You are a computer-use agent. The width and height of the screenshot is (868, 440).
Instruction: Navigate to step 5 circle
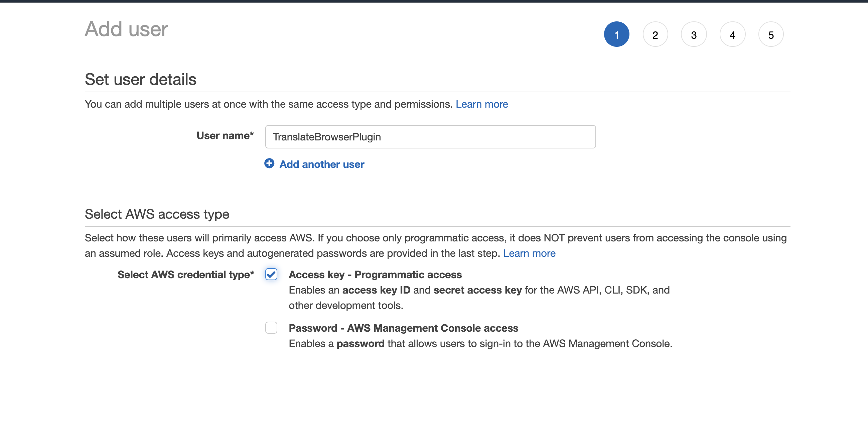[x=771, y=34]
